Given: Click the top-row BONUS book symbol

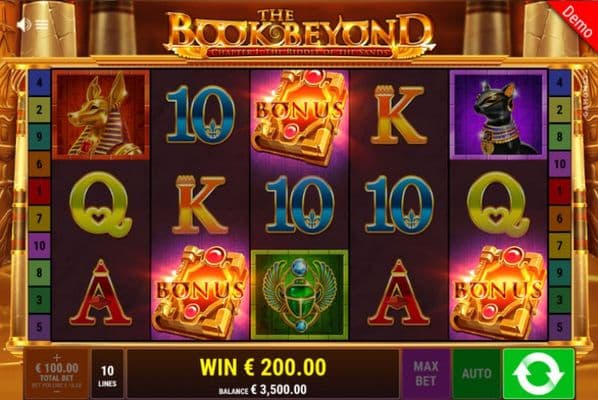Looking at the screenshot, I should 299,116.
